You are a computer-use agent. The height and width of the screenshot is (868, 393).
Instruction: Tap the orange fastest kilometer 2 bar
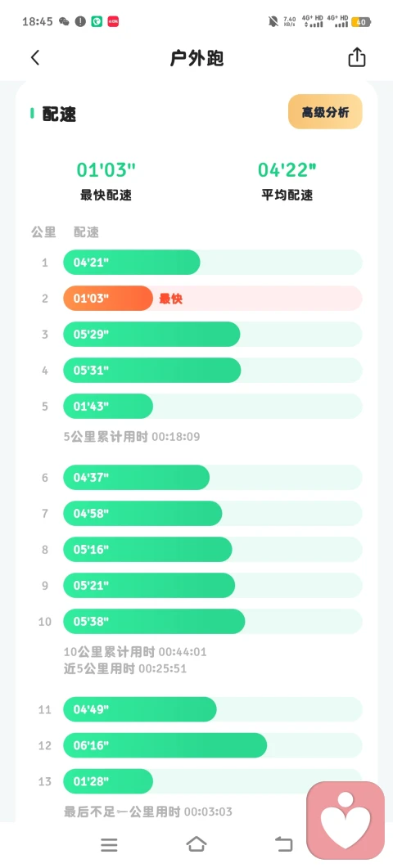click(107, 299)
